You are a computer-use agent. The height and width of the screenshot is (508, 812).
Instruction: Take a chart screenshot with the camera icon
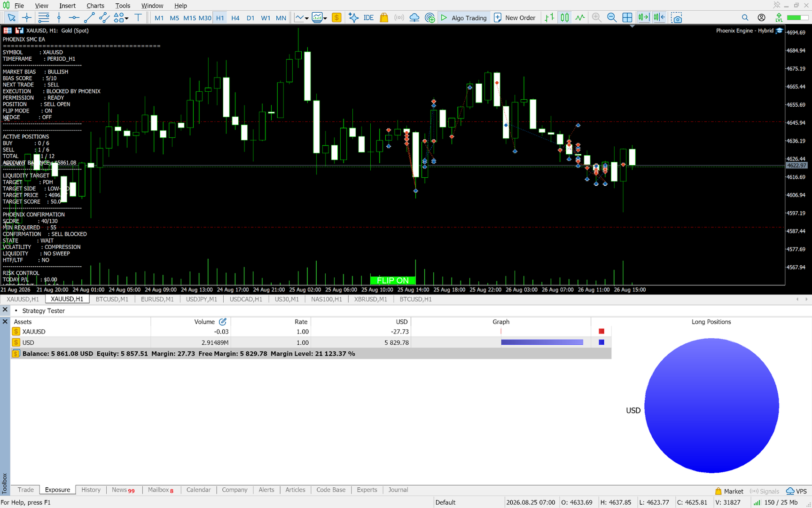coord(677,18)
